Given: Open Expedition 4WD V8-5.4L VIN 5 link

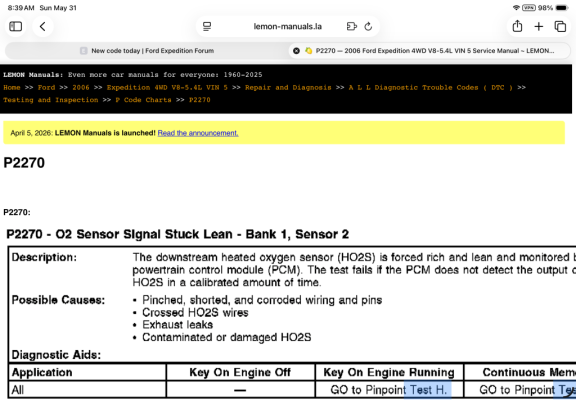Looking at the screenshot, I should [167, 87].
